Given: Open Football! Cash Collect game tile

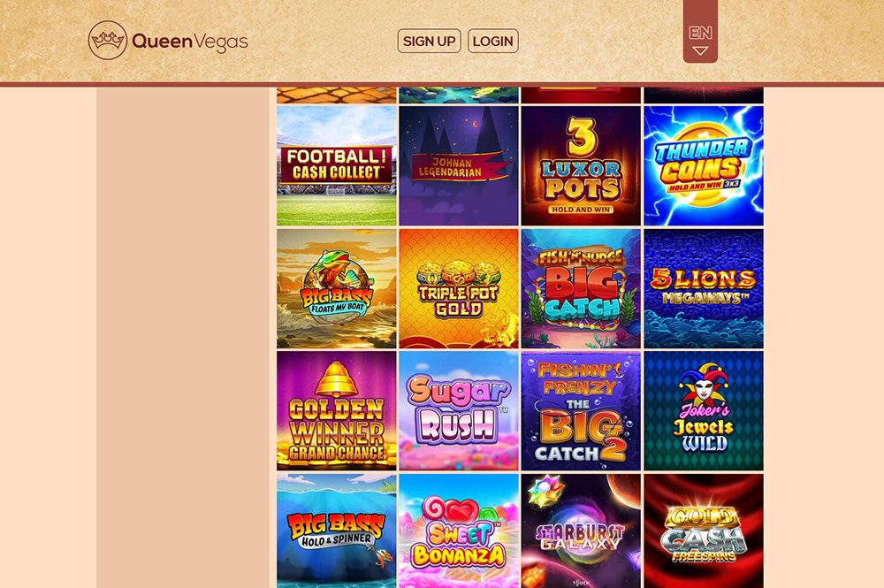Looking at the screenshot, I should pos(337,165).
